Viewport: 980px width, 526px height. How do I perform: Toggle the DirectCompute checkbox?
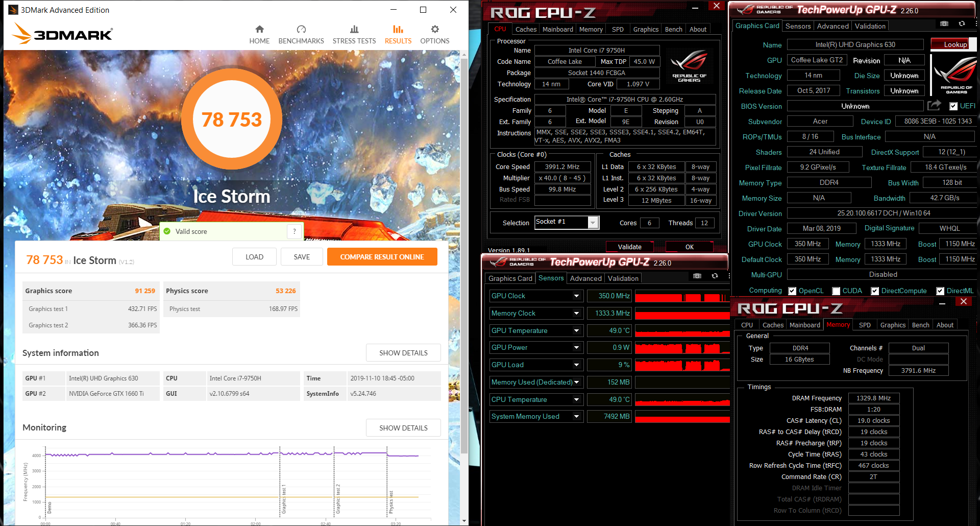click(x=875, y=291)
